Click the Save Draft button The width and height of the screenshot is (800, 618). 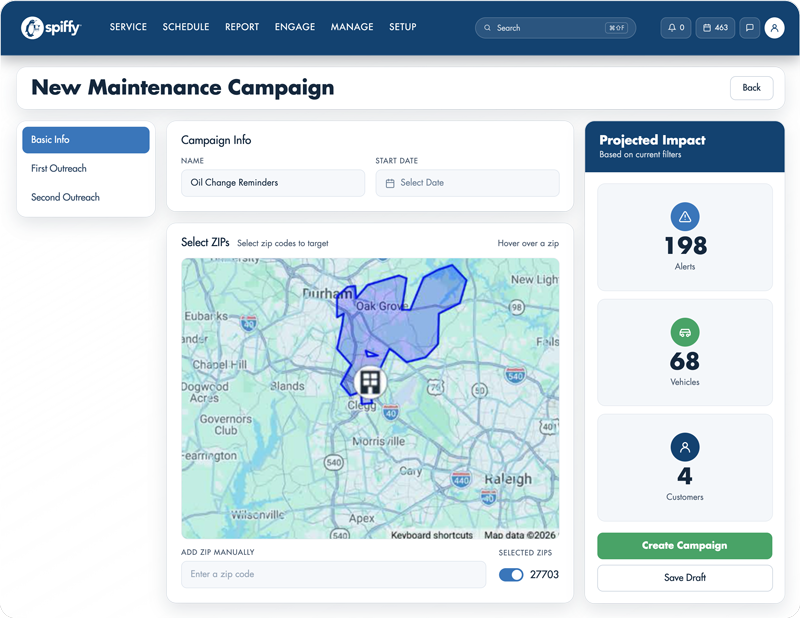tap(685, 578)
